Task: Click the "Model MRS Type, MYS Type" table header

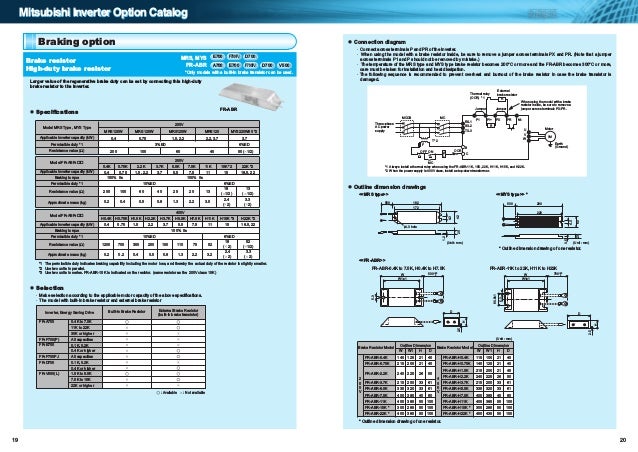Action: (67, 127)
